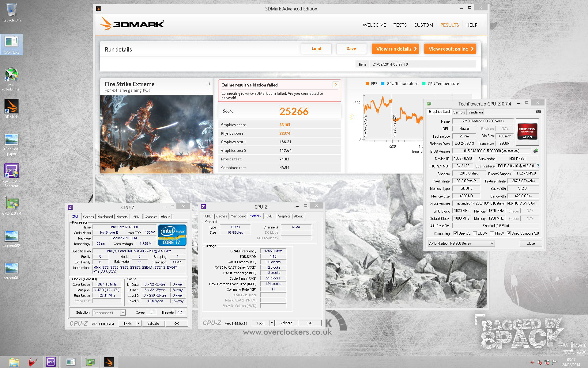Toggle the PhysX checkbox

point(492,233)
